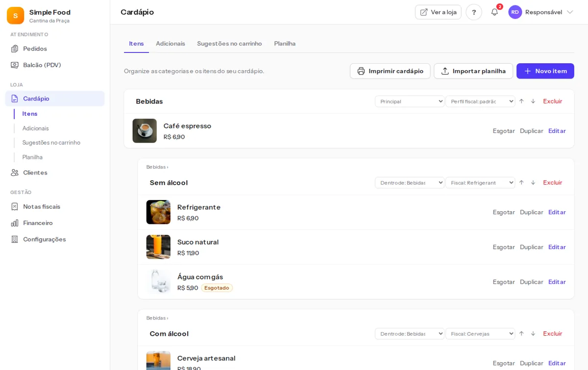This screenshot has height=370, width=588.
Task: Duplicate the Suco natural item
Action: [532, 247]
